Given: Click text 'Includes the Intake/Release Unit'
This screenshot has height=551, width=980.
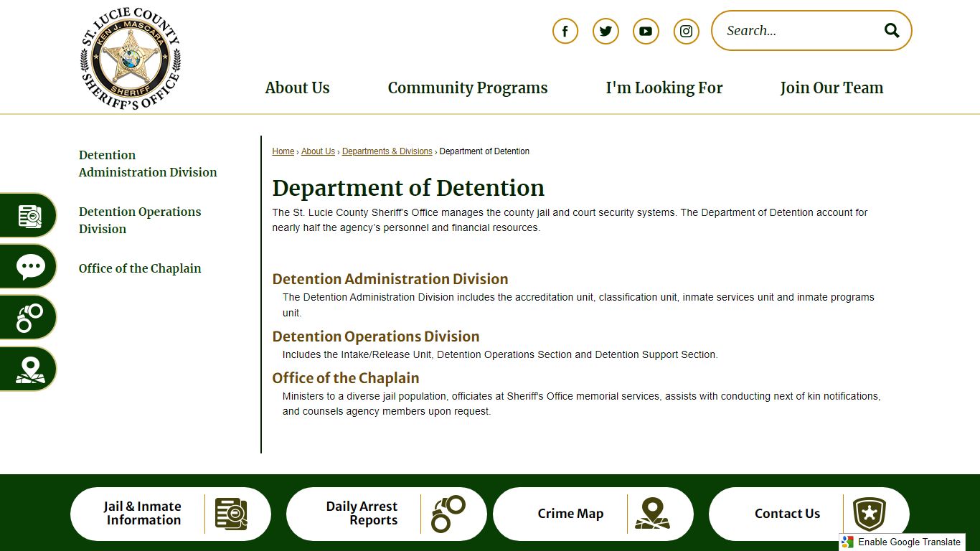Looking at the screenshot, I should pyautogui.click(x=357, y=354).
